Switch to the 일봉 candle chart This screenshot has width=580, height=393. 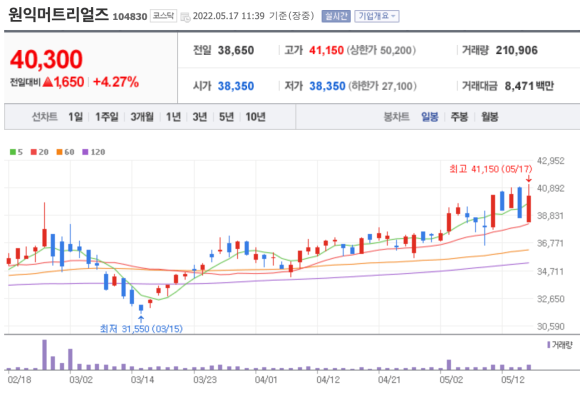pyautogui.click(x=430, y=117)
